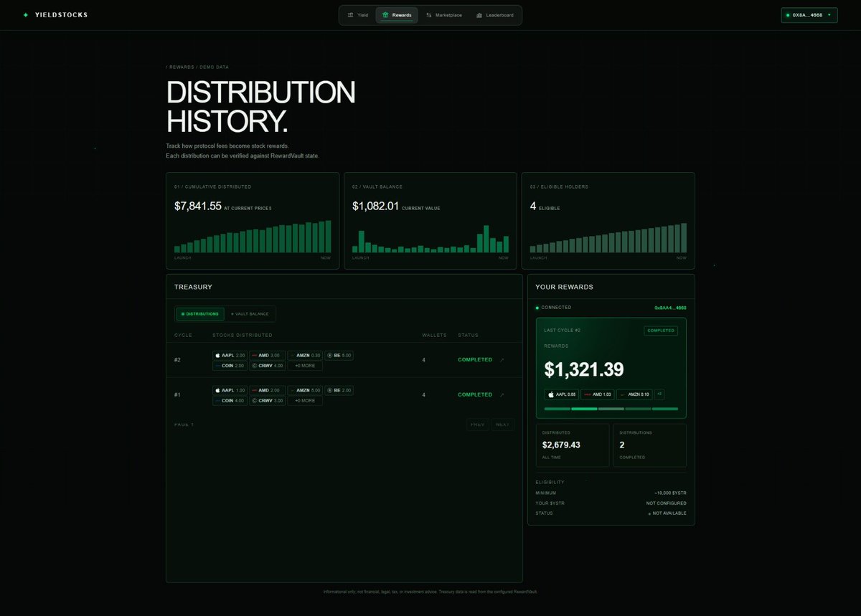Click the ~10,000 $YSTR minimum value
861x616 pixels.
pyautogui.click(x=670, y=493)
